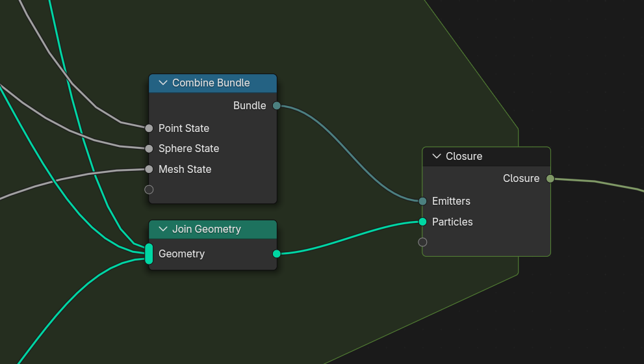Select the Closure node title
Screen dimensions: 644x364
coord(464,156)
